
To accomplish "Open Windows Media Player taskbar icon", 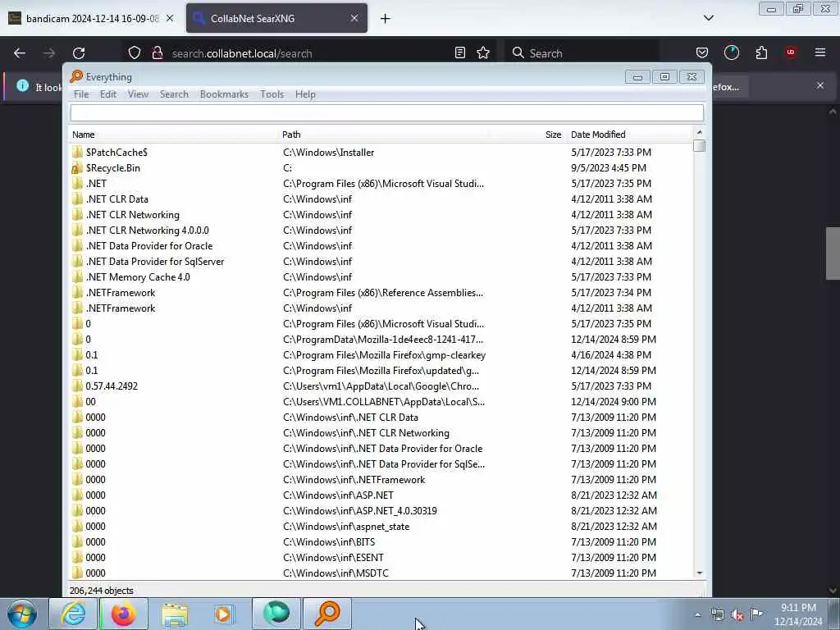I will click(x=224, y=614).
